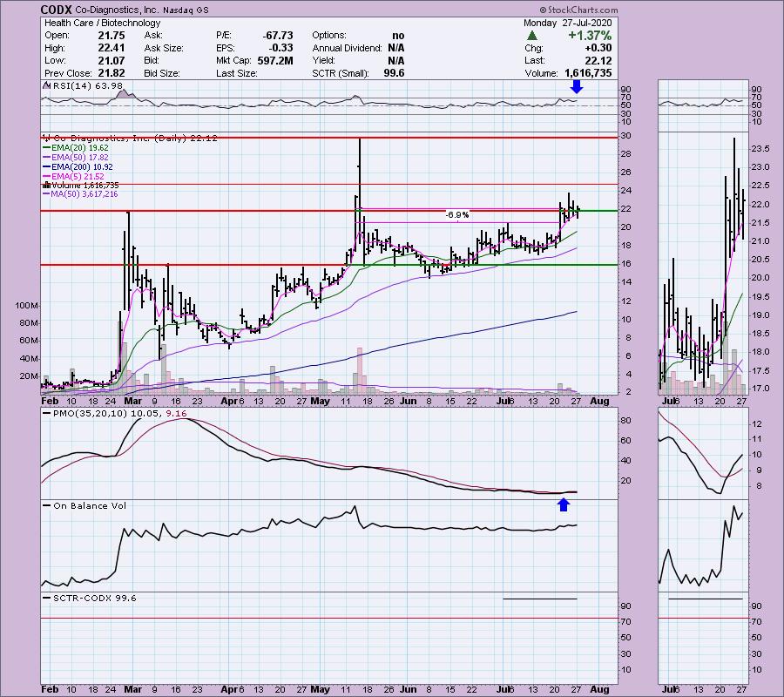Click the MA(50) 3,617,216 volume legend entry
This screenshot has width=784, height=697.
(x=84, y=194)
